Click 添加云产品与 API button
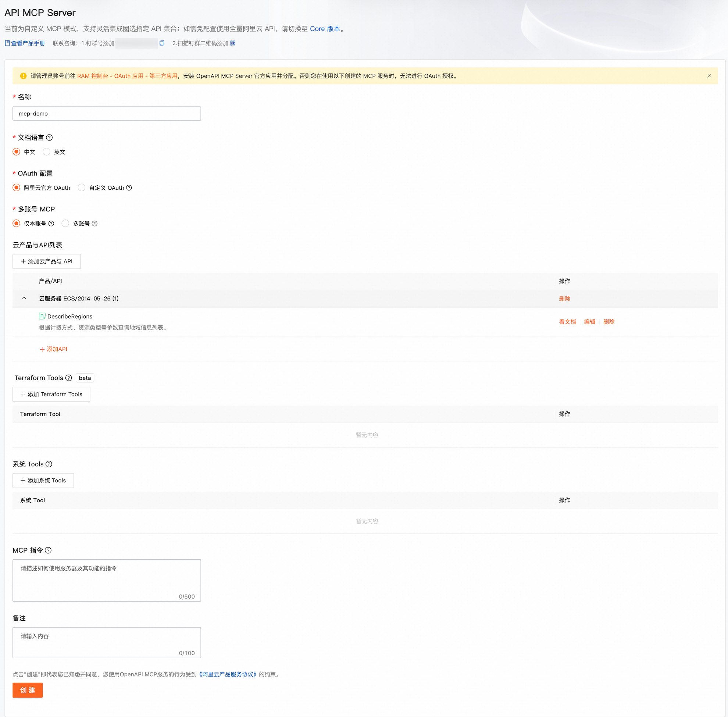The image size is (728, 717). click(x=47, y=261)
